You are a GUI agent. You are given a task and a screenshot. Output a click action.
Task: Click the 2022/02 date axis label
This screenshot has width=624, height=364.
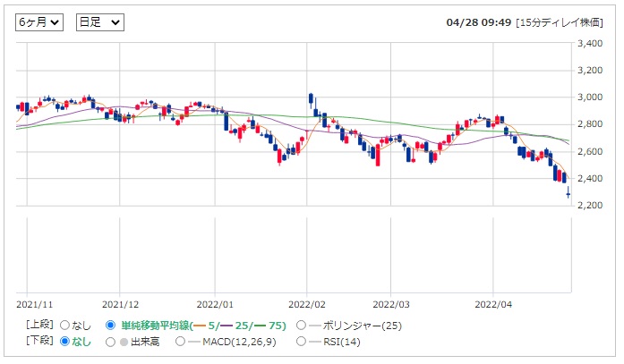click(x=307, y=304)
